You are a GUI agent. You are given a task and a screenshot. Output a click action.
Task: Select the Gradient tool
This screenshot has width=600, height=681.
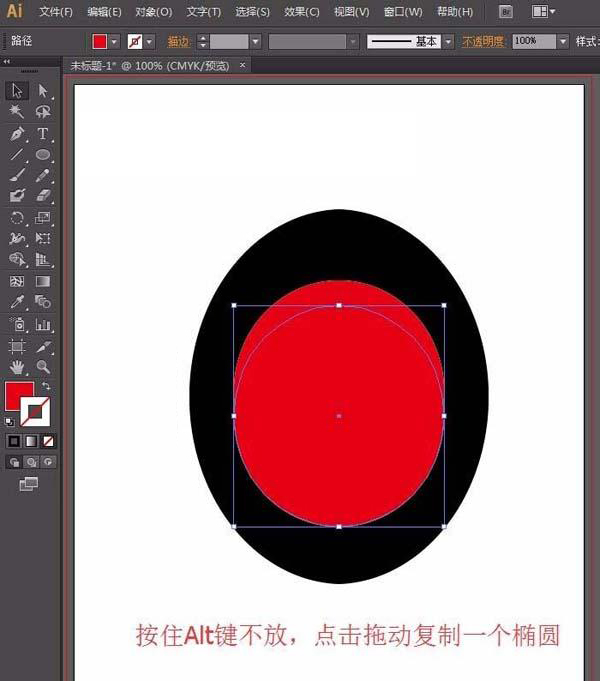pos(43,281)
